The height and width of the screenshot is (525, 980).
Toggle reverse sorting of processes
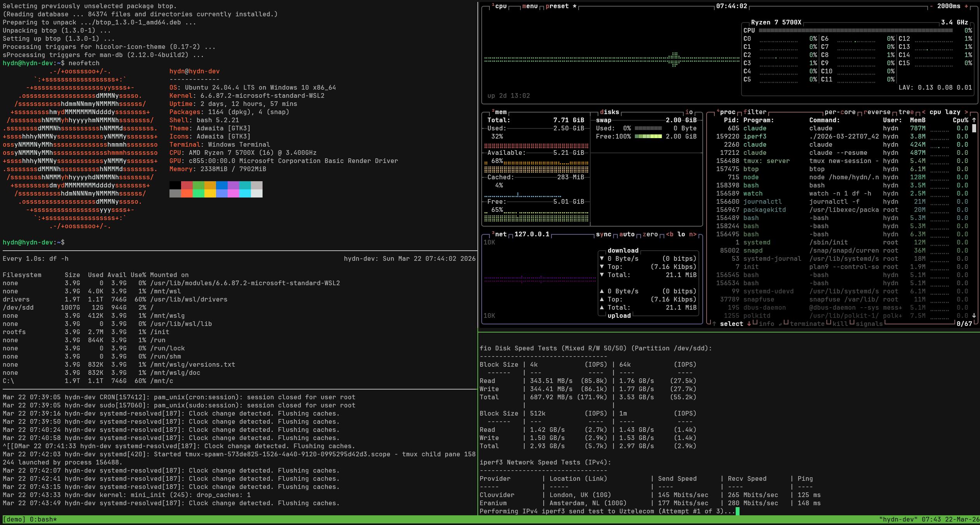pos(877,112)
